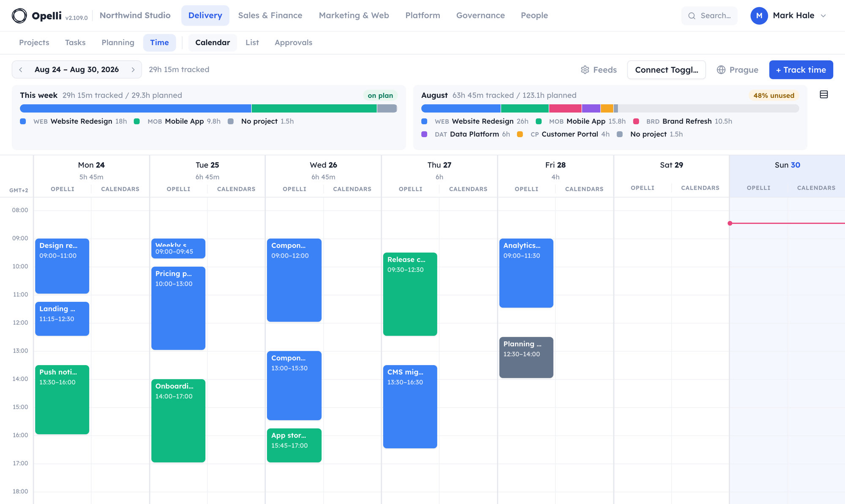Open the Release entry 09:30–12:30 on Thursday
This screenshot has width=845, height=504.
click(410, 294)
